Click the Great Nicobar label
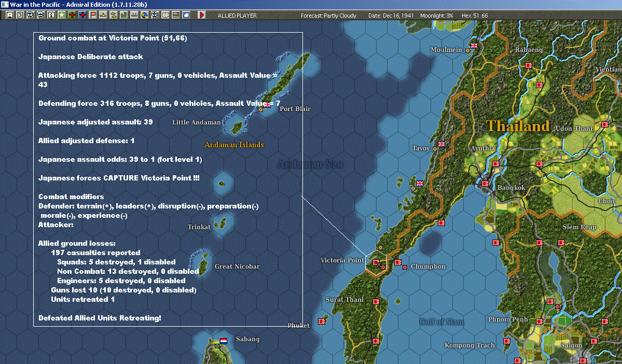622x364 pixels. 237,267
